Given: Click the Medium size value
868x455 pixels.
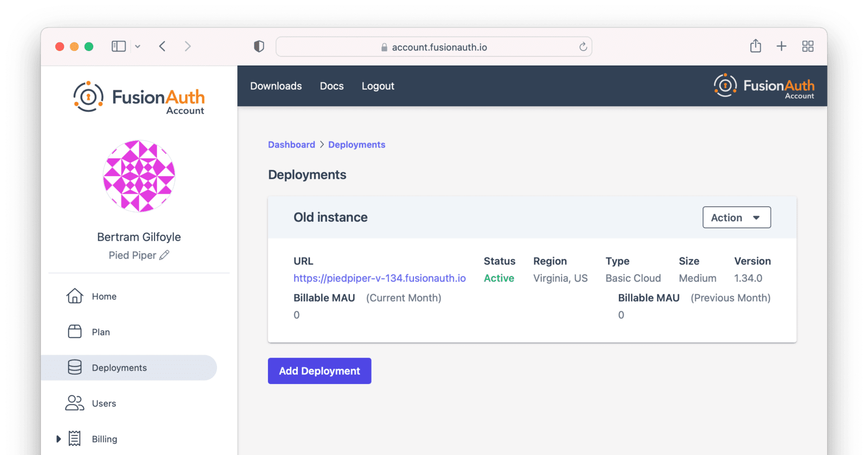Looking at the screenshot, I should (698, 278).
